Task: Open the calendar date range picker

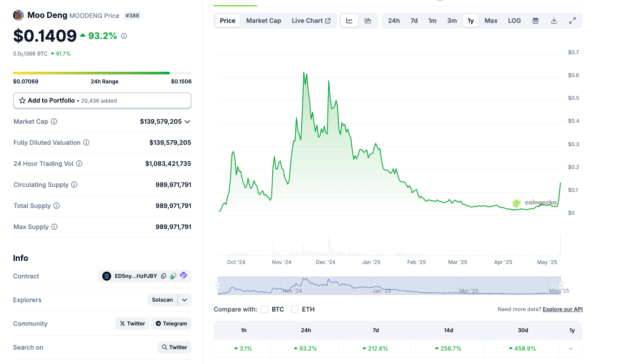Action: 535,20
